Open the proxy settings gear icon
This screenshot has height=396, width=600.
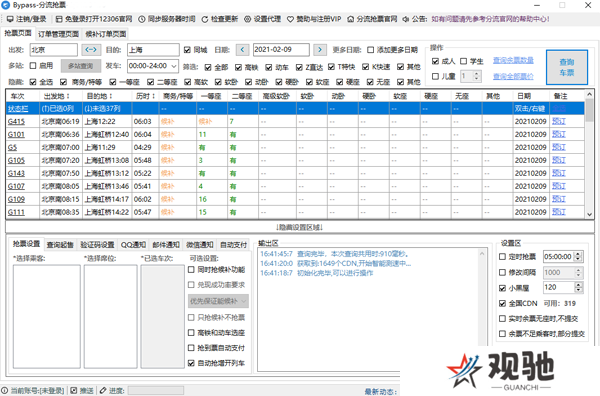point(248,19)
